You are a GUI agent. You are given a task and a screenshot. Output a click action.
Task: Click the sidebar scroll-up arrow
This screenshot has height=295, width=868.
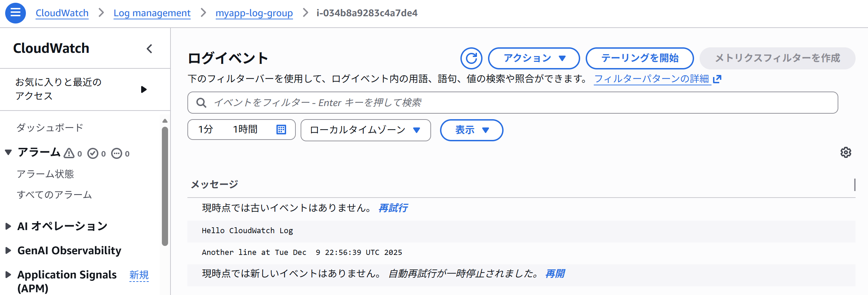click(x=165, y=121)
